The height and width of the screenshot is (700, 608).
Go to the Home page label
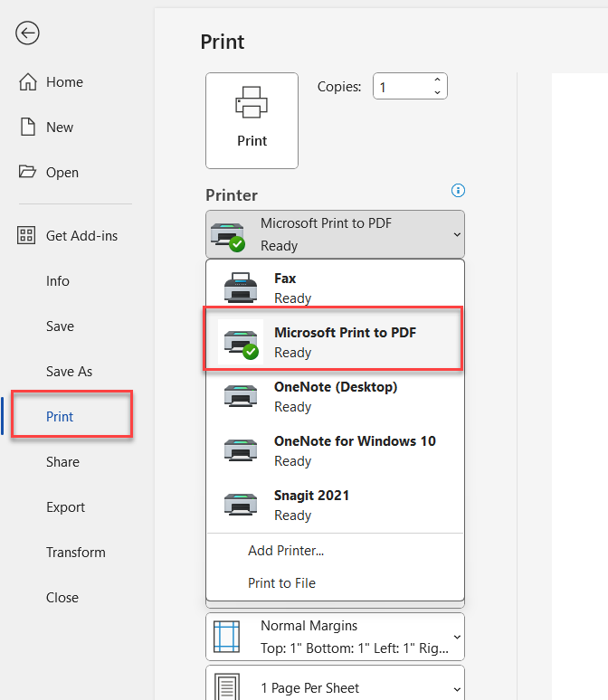65,82
